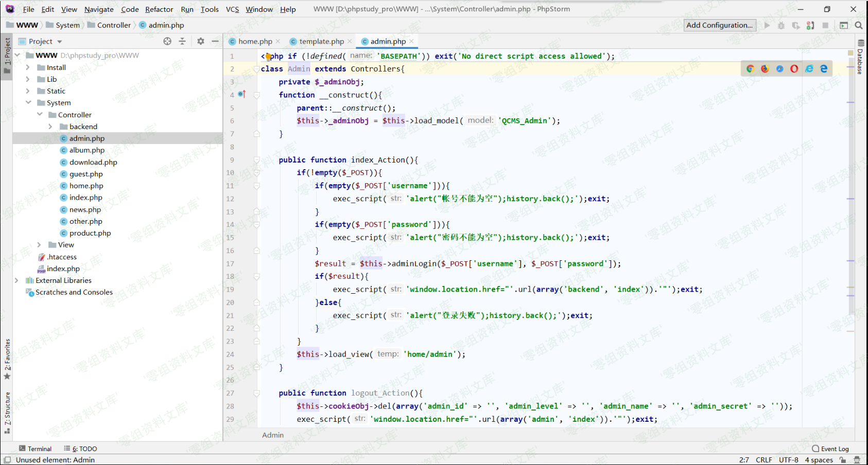Click the locate current file crosshair icon
Screen dimensions: 868x465
pos(167,41)
